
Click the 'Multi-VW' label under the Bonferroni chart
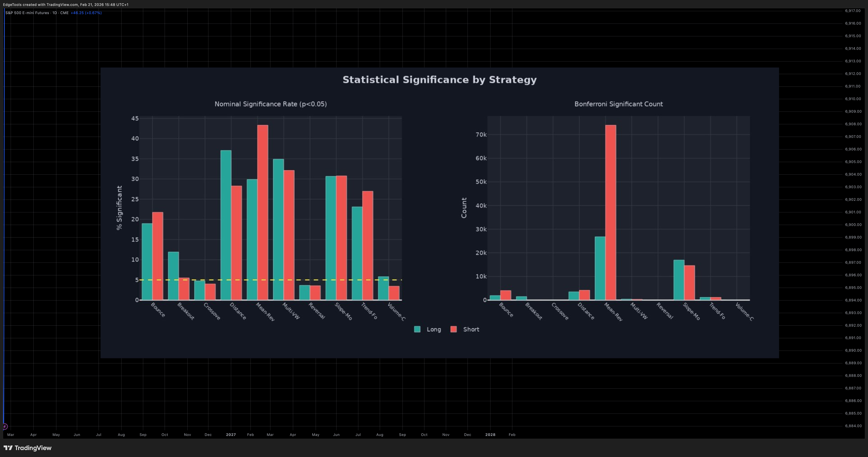[638, 311]
